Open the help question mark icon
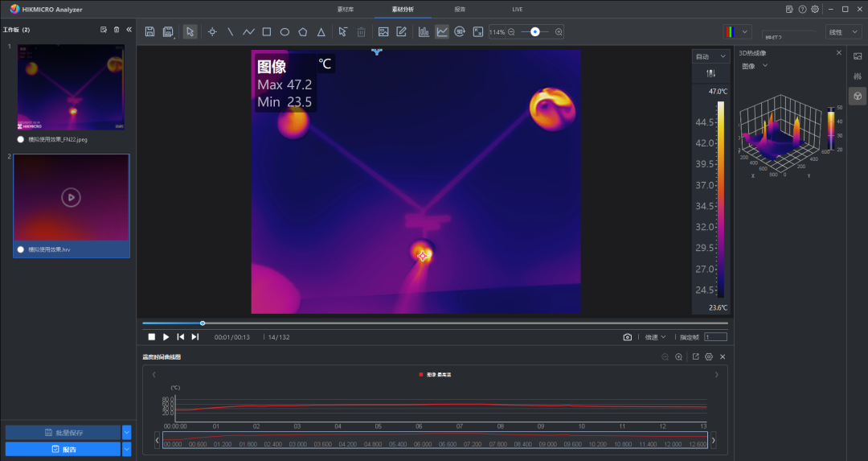Viewport: 868px width, 461px height. click(x=802, y=9)
